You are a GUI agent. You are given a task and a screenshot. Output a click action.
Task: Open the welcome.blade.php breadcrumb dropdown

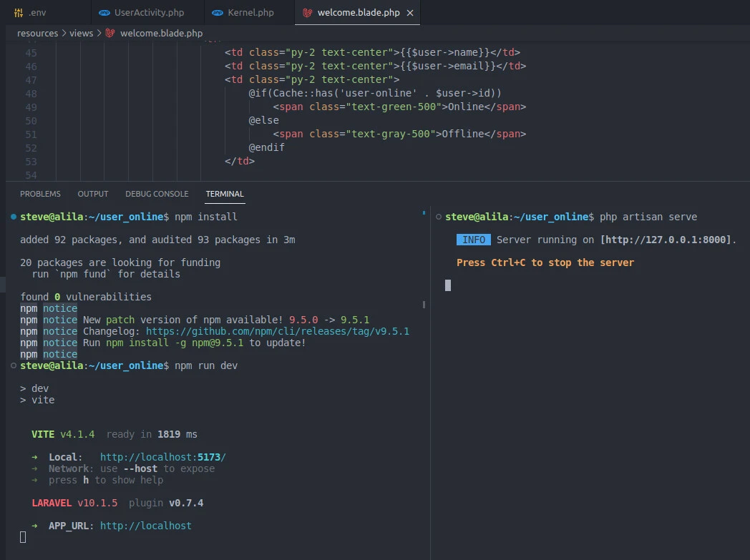click(161, 33)
